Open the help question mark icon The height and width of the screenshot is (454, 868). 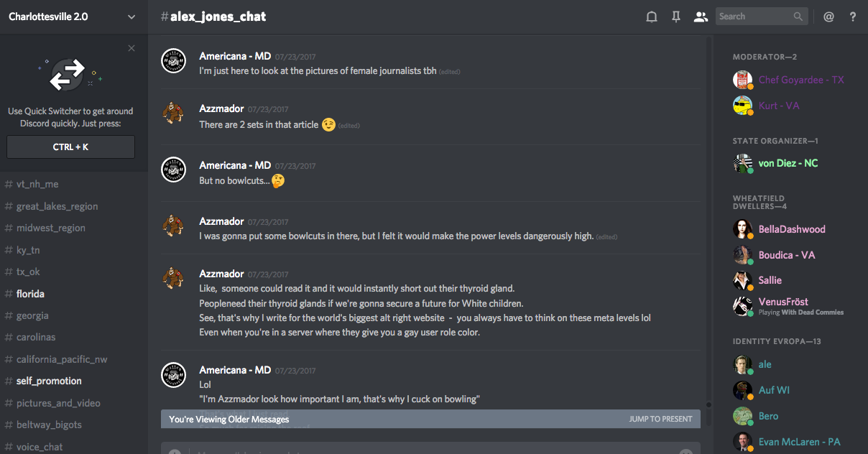click(x=853, y=17)
